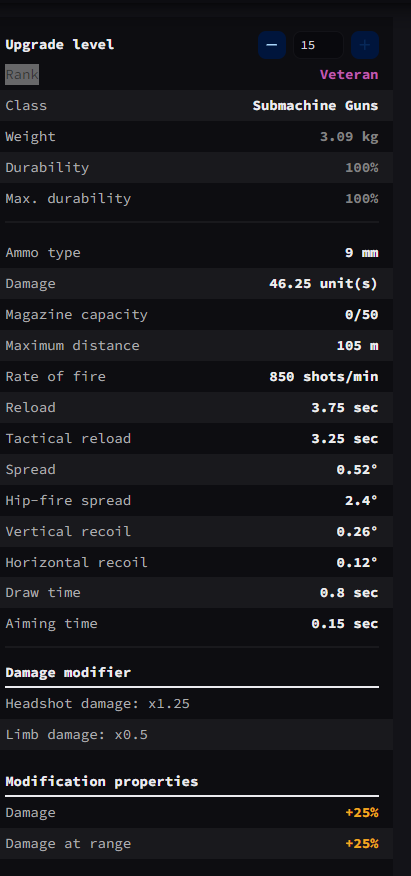Viewport: 411px width, 876px height.
Task: Select the Vertical recoil row
Action: (x=197, y=531)
